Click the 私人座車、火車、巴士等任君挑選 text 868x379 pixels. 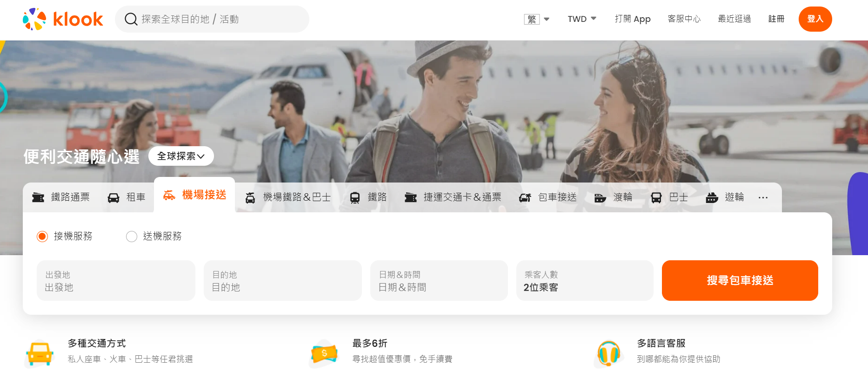point(130,359)
